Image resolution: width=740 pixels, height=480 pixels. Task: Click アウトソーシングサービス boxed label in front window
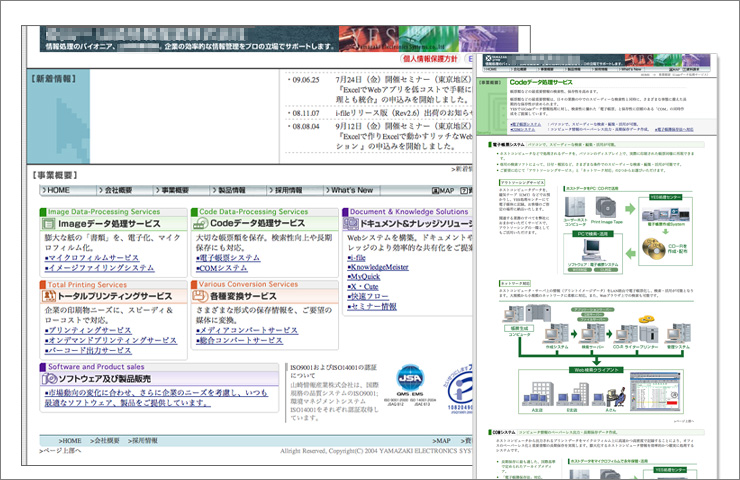coord(522,182)
